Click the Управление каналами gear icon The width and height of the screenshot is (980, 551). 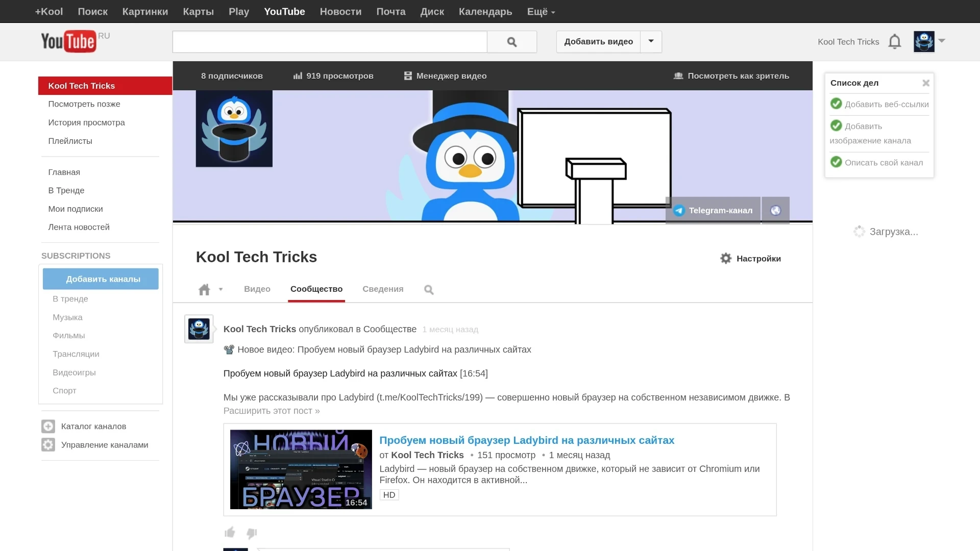[x=48, y=444]
